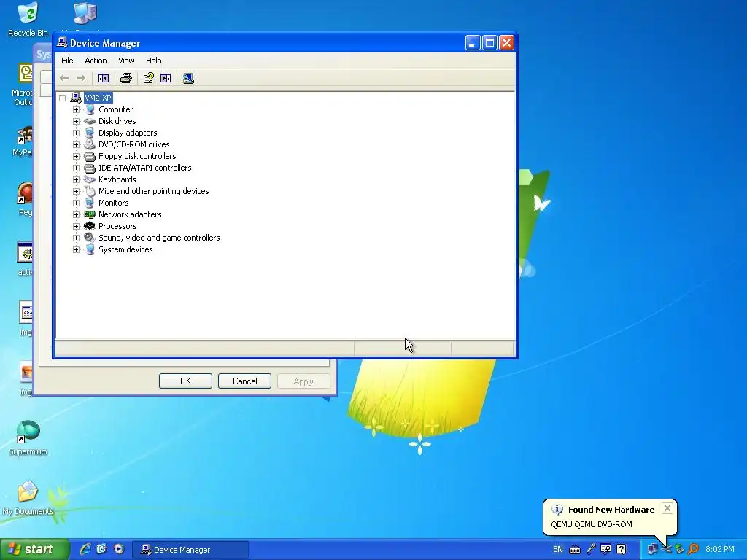The height and width of the screenshot is (560, 747).
Task: Select the Monitors label in tree
Action: coord(113,203)
